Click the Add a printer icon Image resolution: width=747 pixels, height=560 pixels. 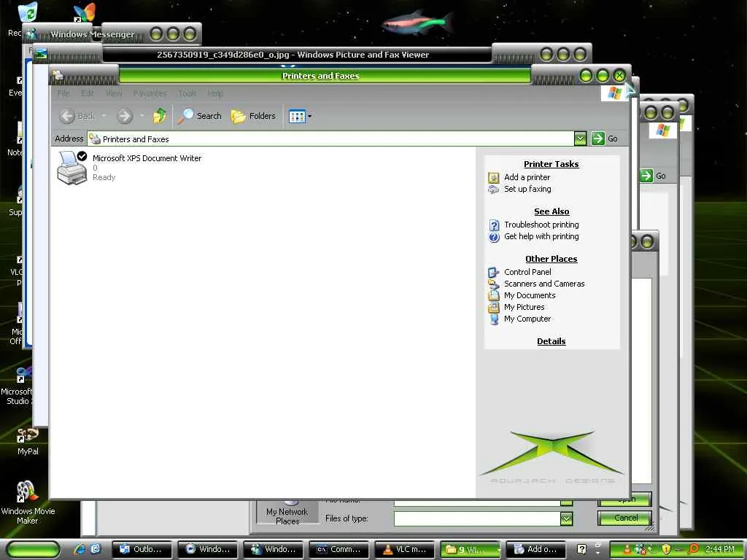click(494, 178)
